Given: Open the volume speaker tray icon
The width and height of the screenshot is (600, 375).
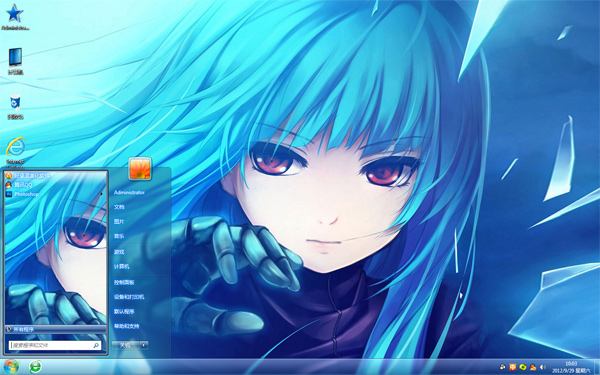Looking at the screenshot, I should tap(542, 367).
